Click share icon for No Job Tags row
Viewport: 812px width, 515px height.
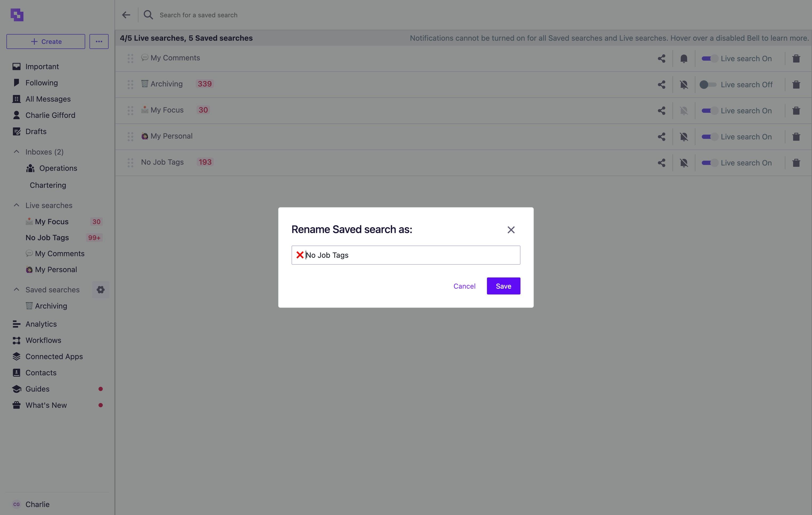coord(661,163)
